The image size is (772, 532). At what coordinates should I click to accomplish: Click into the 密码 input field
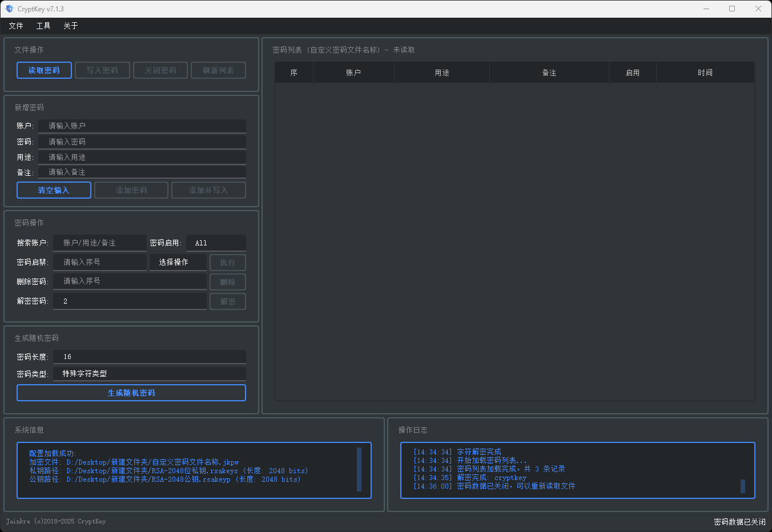point(142,142)
